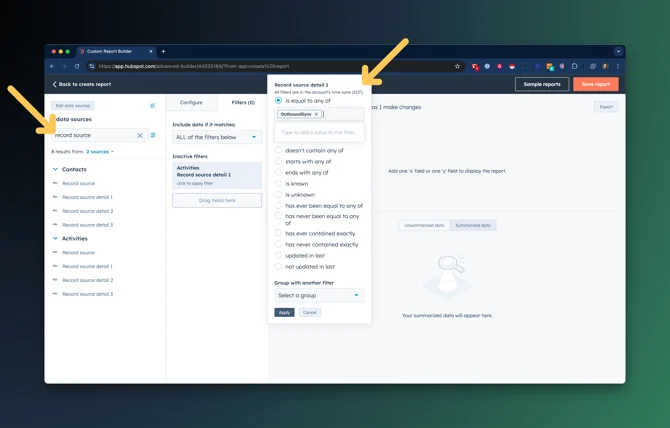Open a new browser tab with the plus icon
This screenshot has width=670, height=428.
163,51
